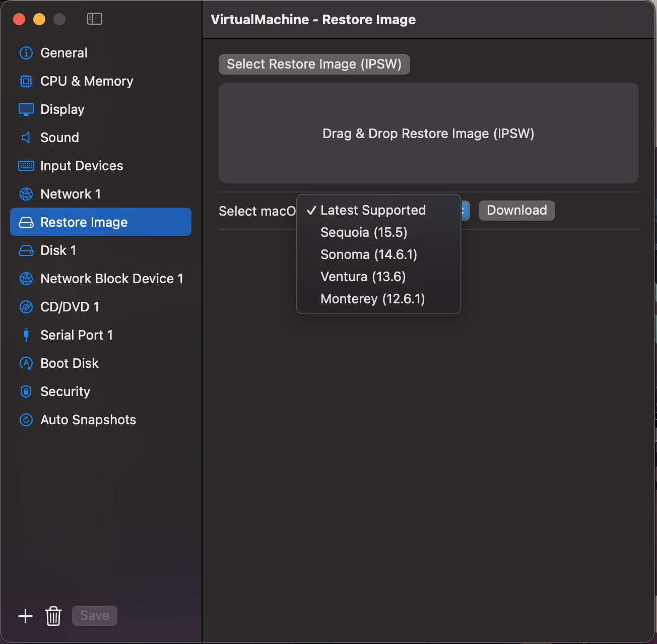Viewport: 657px width, 644px height.
Task: Minimize window with yellow button
Action: [x=39, y=19]
